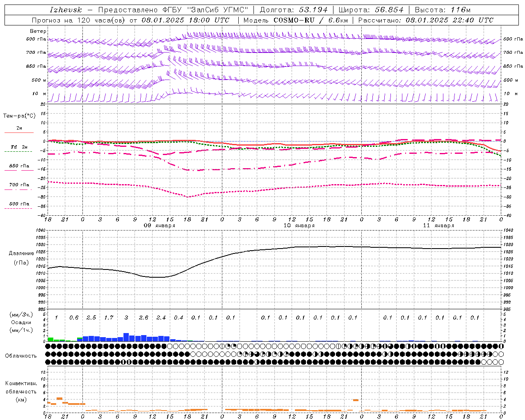525x420 pixels.
Task: Click the '1.7' three-hour precipitation value
Action: click(x=109, y=317)
